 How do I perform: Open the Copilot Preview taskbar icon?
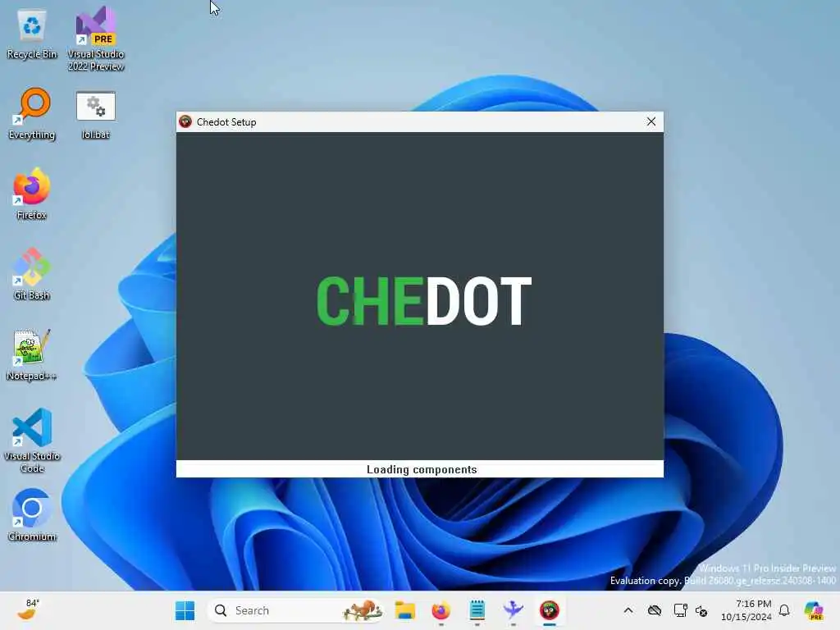[814, 610]
